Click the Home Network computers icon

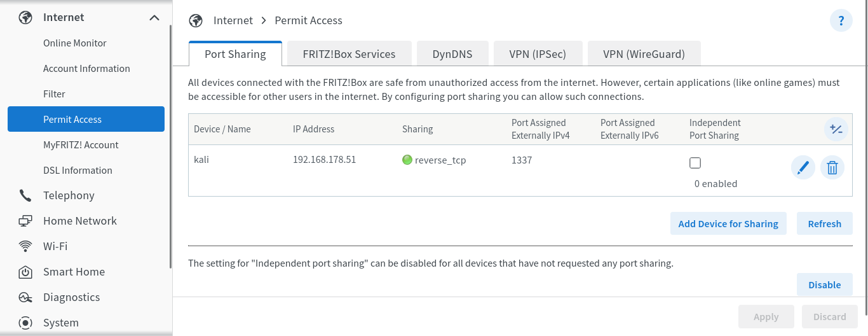point(25,221)
